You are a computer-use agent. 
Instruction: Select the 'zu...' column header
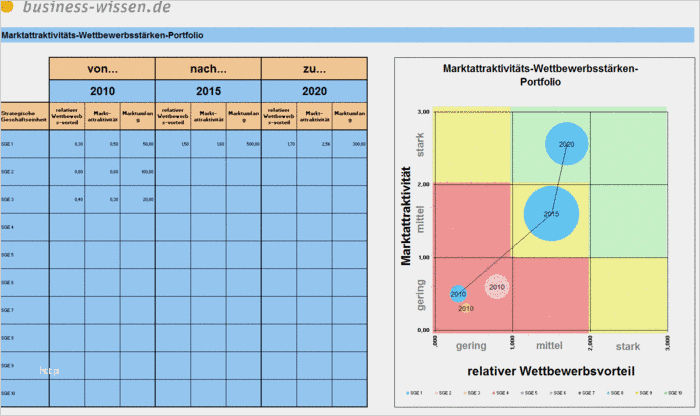pos(314,69)
